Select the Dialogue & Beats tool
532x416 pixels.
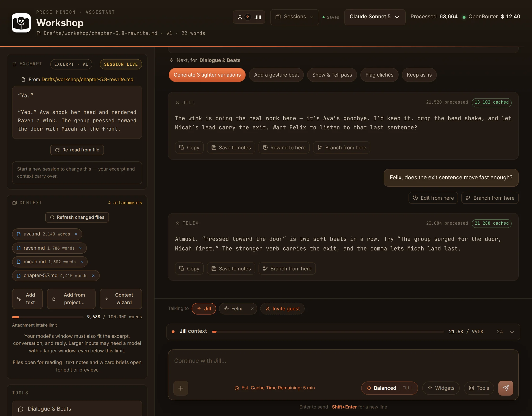pos(77,409)
